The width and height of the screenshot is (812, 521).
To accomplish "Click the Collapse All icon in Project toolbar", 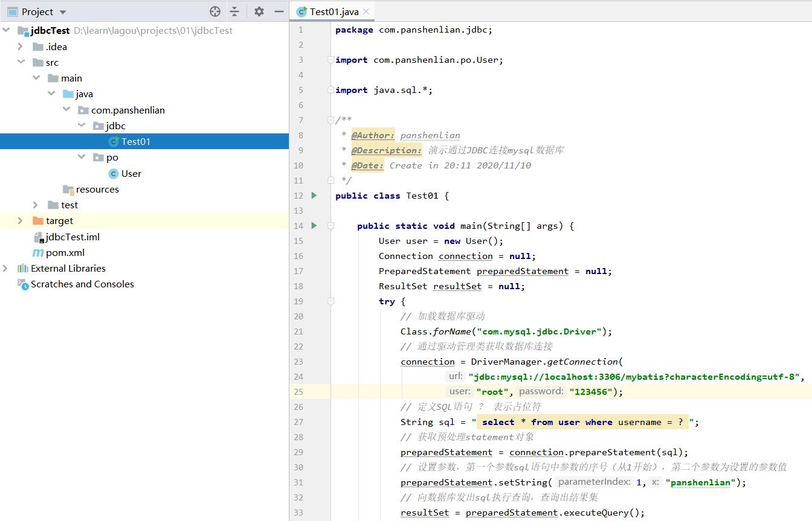I will (x=234, y=11).
